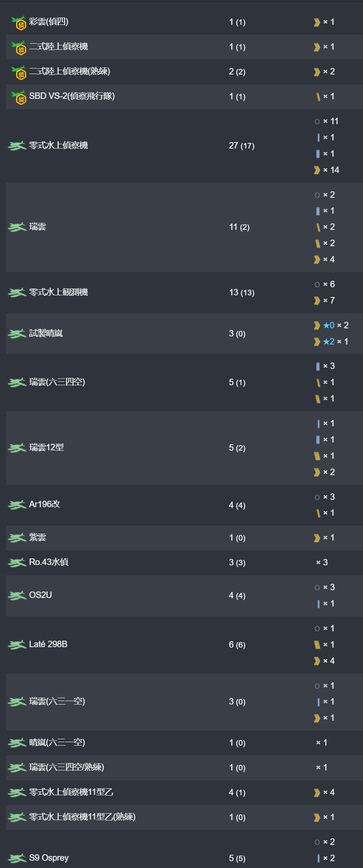
Task: Click the ★0 improvement entry for 試製晴嵐
Action: [x=329, y=325]
